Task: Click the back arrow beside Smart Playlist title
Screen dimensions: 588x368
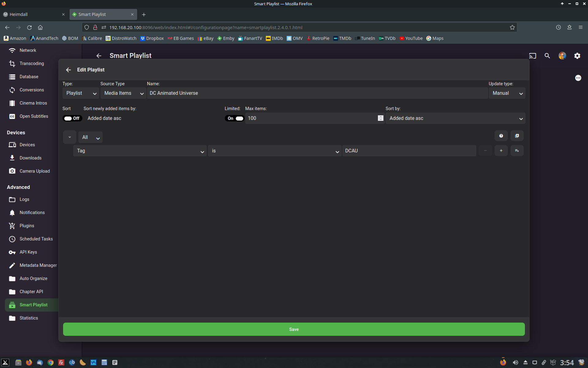Action: click(x=99, y=56)
